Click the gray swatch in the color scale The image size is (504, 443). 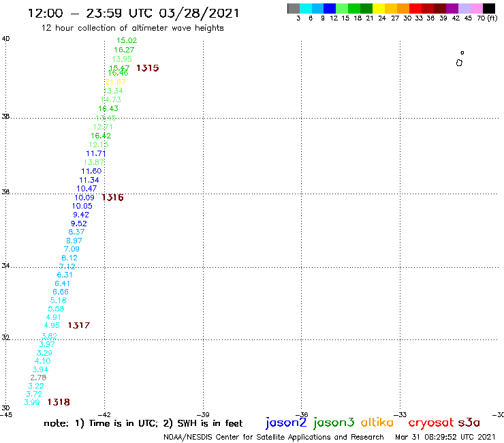[x=294, y=8]
